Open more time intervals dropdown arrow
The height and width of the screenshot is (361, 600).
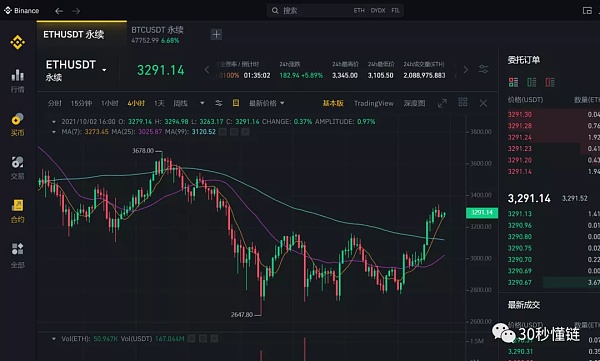202,103
